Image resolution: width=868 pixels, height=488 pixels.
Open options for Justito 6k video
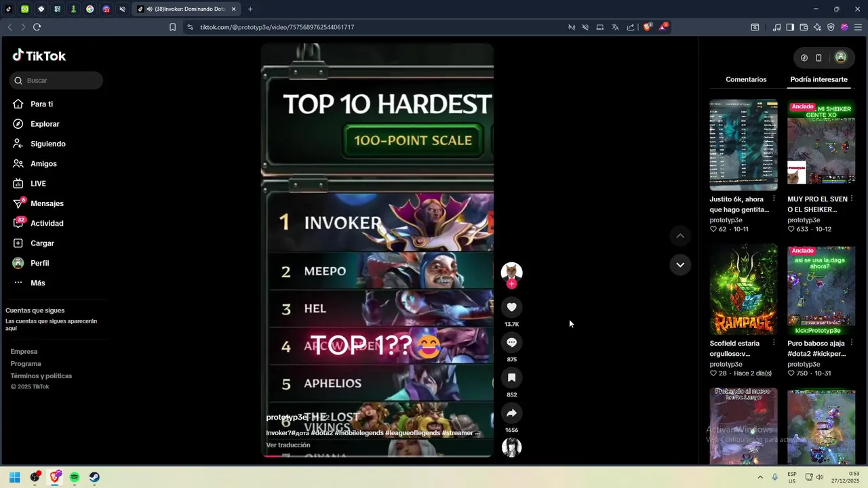[x=774, y=199]
